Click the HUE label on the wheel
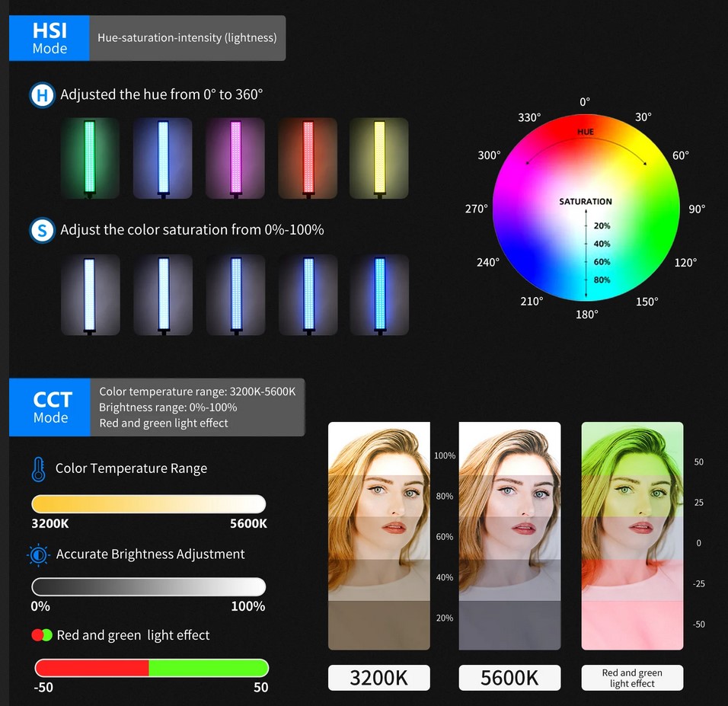728x706 pixels. (586, 132)
